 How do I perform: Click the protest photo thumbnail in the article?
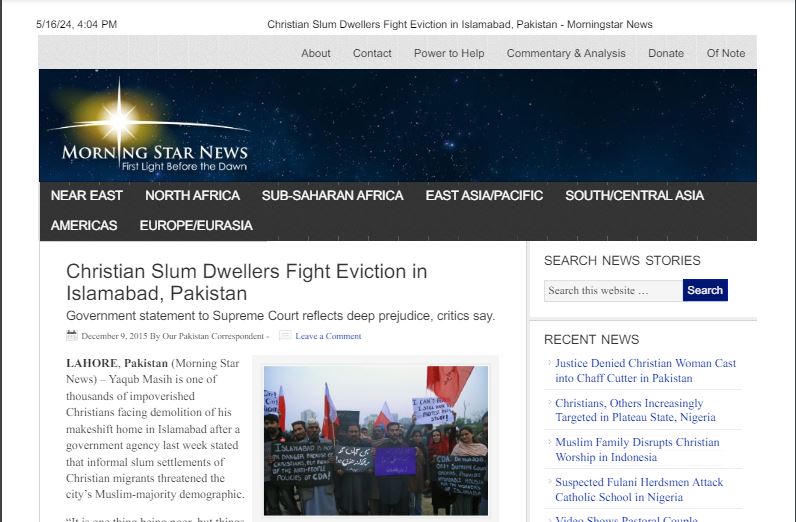coord(376,440)
